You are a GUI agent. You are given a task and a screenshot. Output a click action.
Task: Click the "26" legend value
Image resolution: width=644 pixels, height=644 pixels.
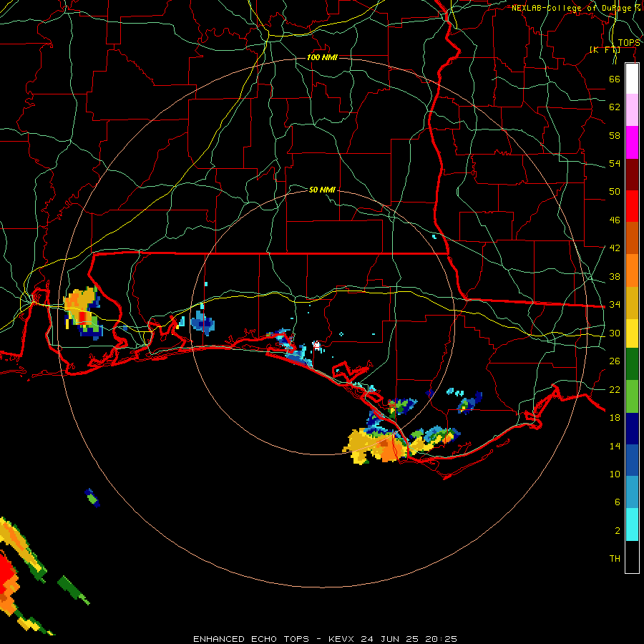pyautogui.click(x=615, y=361)
